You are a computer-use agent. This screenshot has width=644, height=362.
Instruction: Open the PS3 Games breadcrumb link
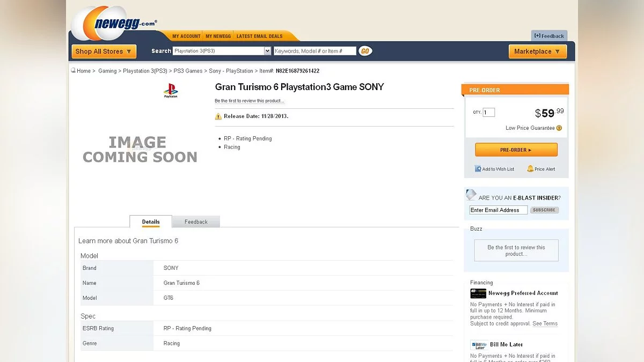(188, 71)
